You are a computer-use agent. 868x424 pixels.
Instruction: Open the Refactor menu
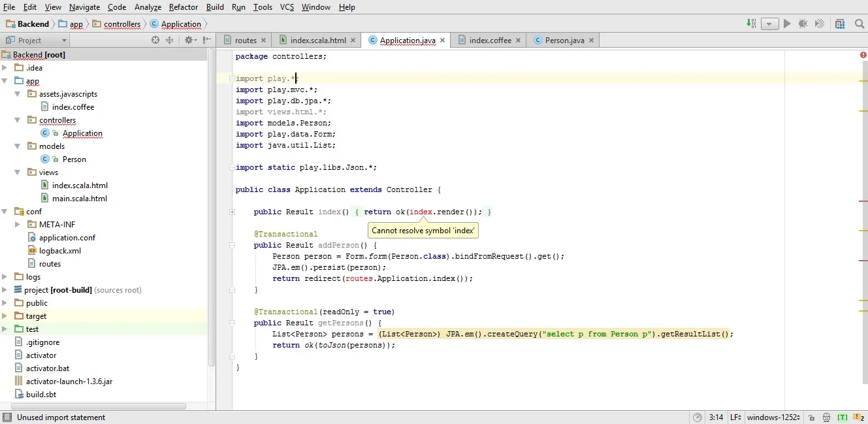[x=183, y=7]
